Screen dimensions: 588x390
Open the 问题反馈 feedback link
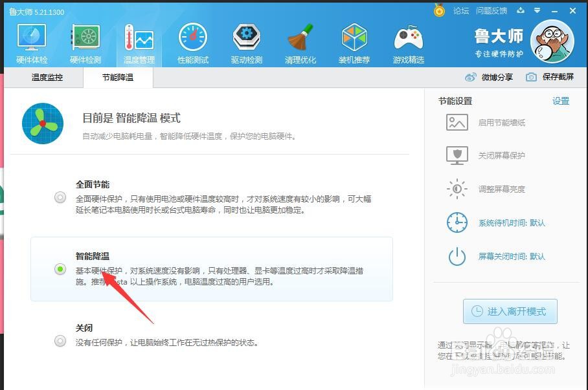[x=492, y=11]
